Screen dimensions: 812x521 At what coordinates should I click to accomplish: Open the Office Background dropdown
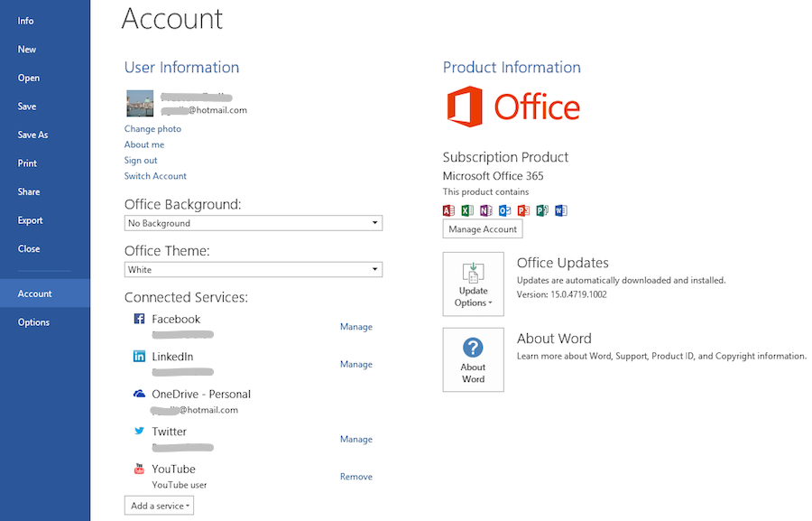(253, 222)
